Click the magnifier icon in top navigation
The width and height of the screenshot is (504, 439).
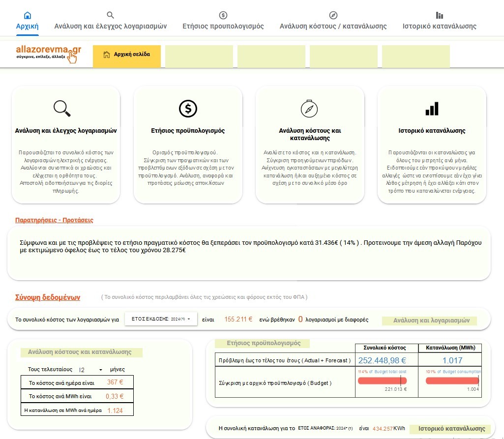[111, 15]
